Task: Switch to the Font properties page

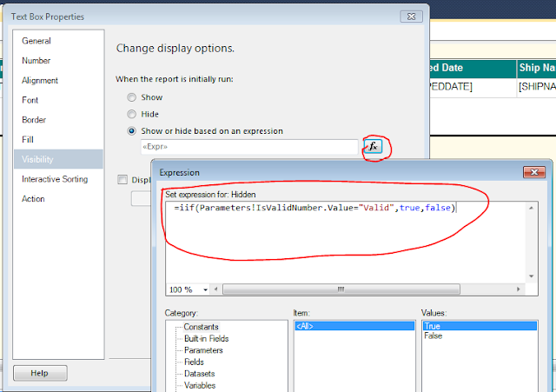Action: (x=30, y=100)
